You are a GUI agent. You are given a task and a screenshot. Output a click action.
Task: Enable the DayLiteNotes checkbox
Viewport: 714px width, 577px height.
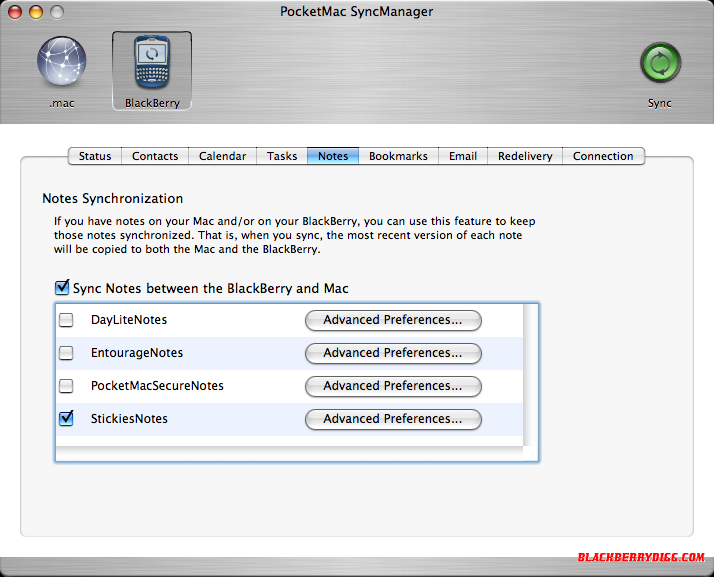tap(66, 320)
